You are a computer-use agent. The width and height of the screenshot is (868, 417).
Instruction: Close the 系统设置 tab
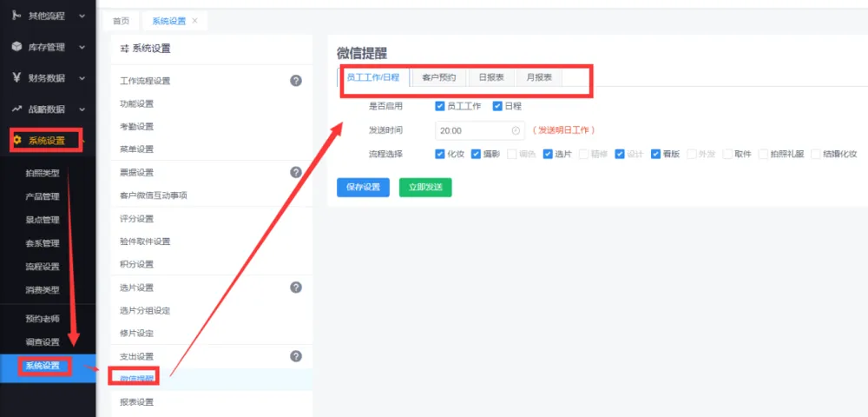[x=194, y=20]
